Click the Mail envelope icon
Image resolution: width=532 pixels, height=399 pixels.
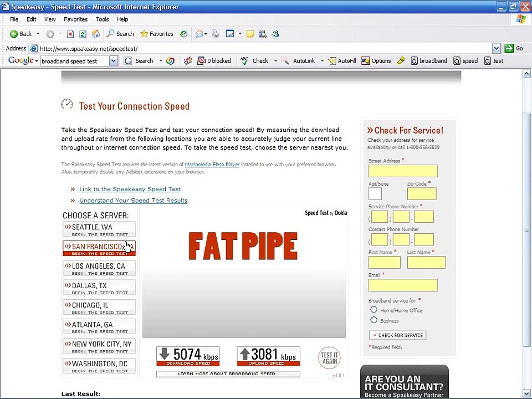(x=199, y=34)
